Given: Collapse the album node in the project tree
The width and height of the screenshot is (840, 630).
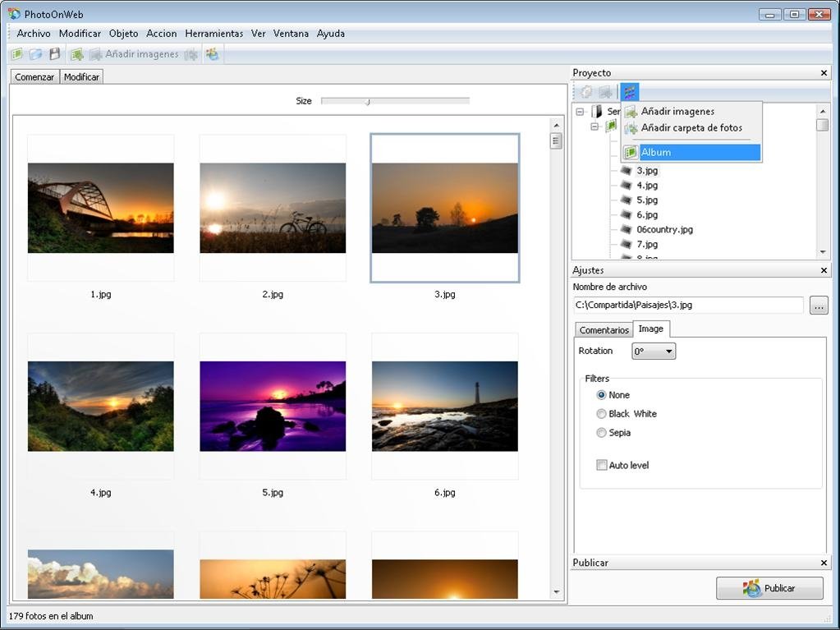Looking at the screenshot, I should 594,127.
